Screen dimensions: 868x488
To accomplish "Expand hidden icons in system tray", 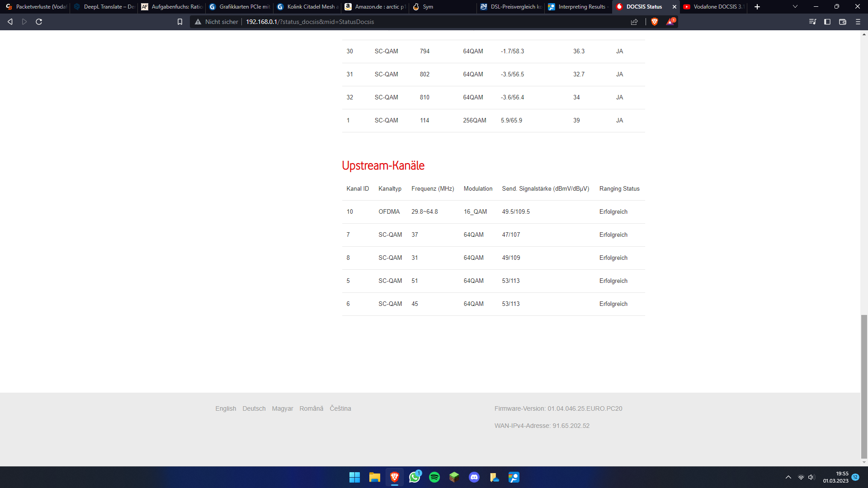I will pos(788,477).
